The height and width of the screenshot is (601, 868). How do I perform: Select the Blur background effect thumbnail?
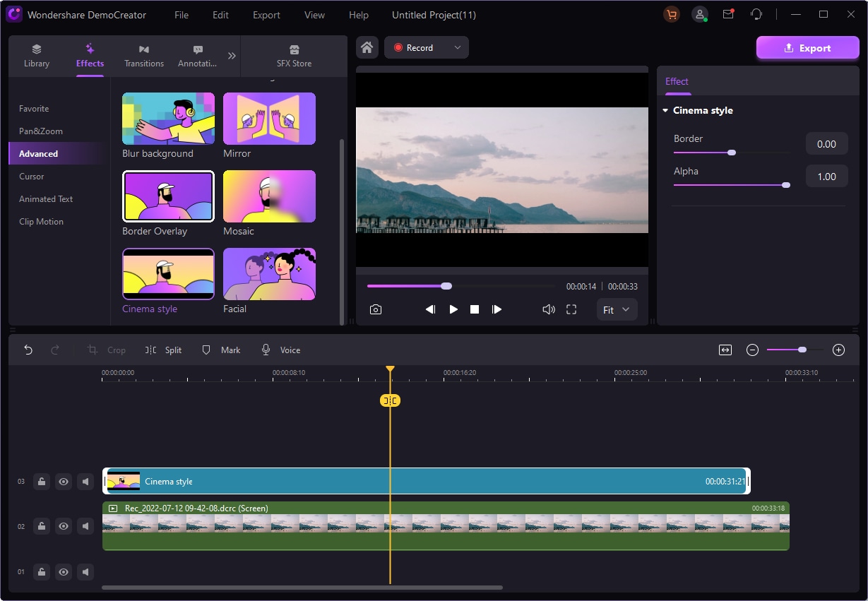168,119
